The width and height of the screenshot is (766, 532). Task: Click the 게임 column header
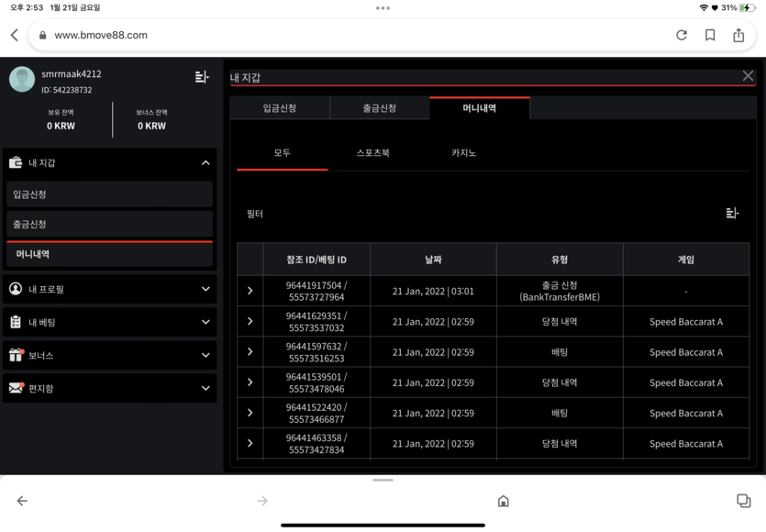click(x=686, y=260)
